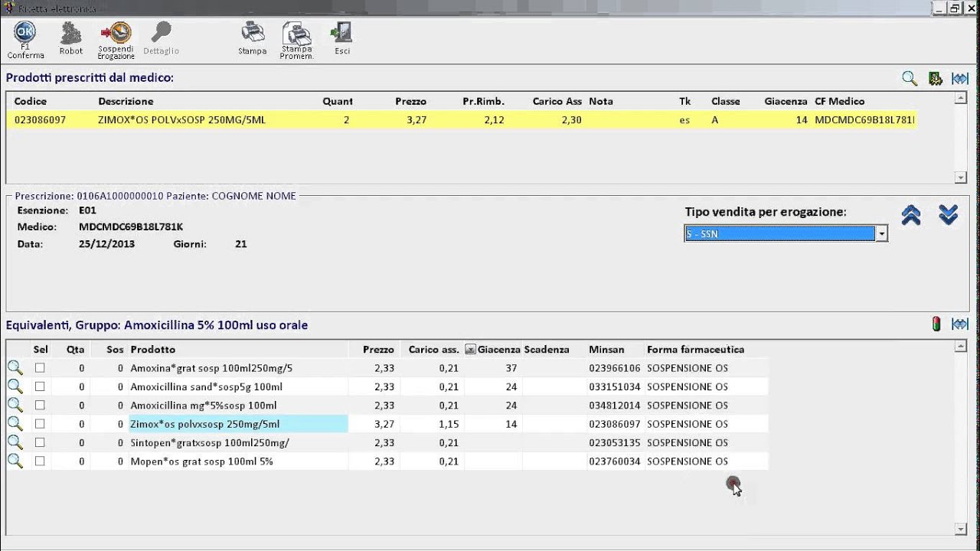The image size is (980, 551).
Task: Click Minsan code 023053135
Action: pyautogui.click(x=614, y=442)
